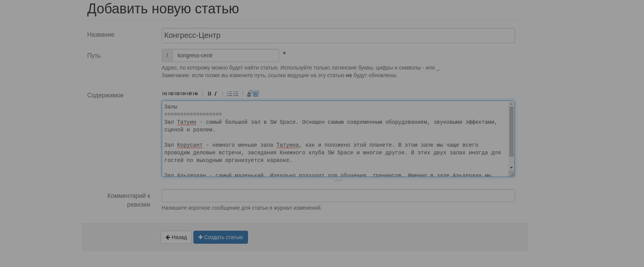
Task: Select H5 heading in the toolbar
Action: 189,94
